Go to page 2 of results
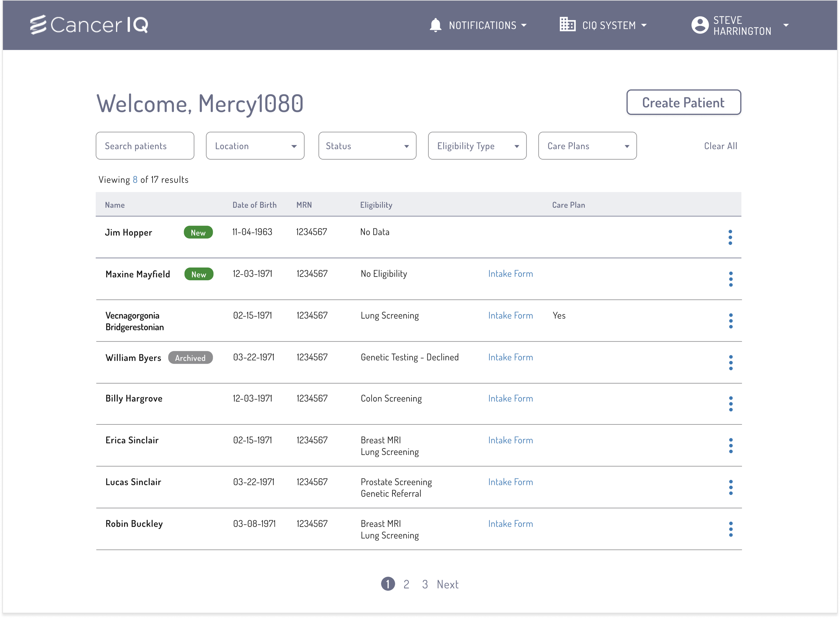Viewport: 840px width, 618px height. [406, 584]
